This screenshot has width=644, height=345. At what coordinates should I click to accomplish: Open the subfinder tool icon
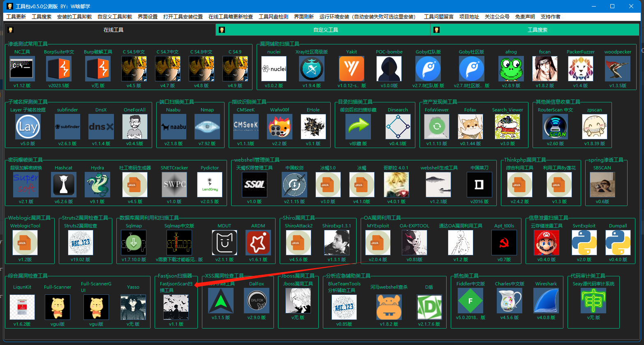[x=67, y=127]
